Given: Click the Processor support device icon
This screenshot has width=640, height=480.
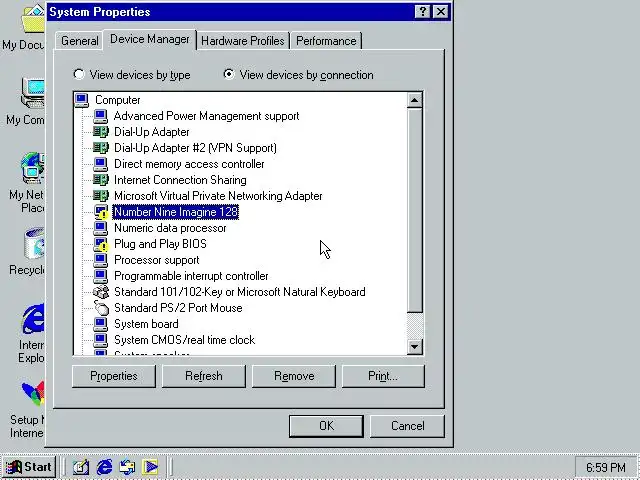Looking at the screenshot, I should (100, 260).
